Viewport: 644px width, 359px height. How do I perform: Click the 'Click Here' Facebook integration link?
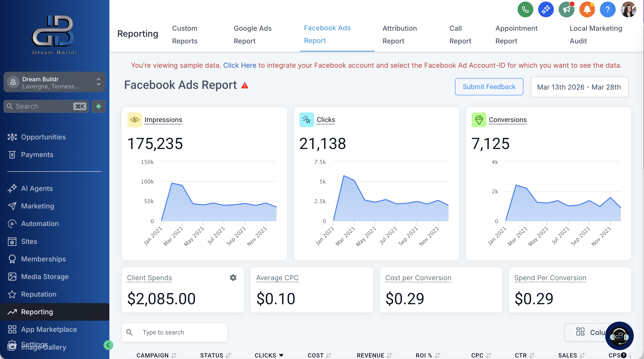[x=240, y=65]
